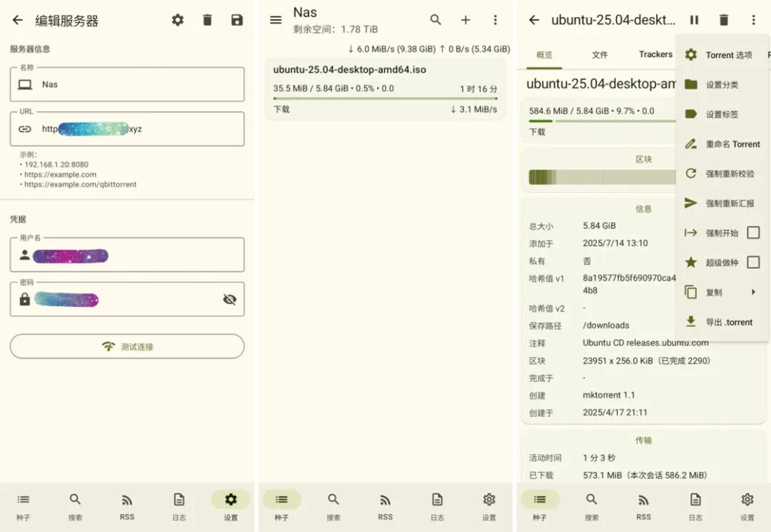Add a torrent with the plus icon
771x532 pixels.
[x=465, y=20]
